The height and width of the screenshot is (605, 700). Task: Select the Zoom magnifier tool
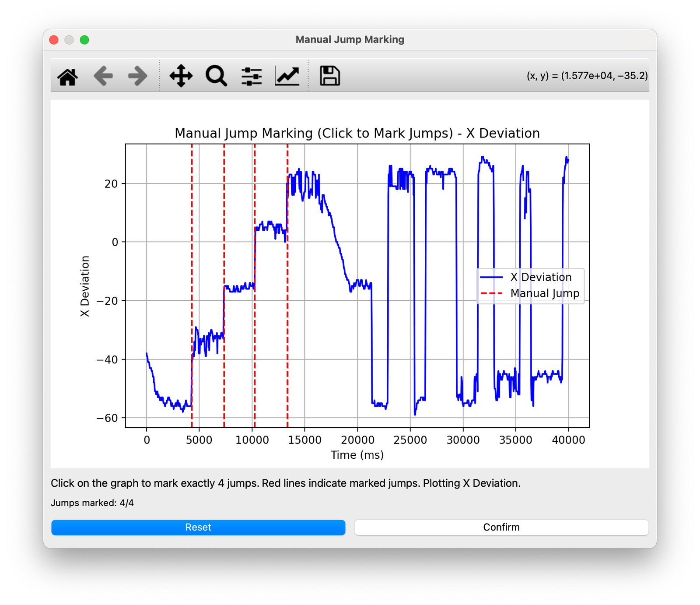click(x=216, y=76)
